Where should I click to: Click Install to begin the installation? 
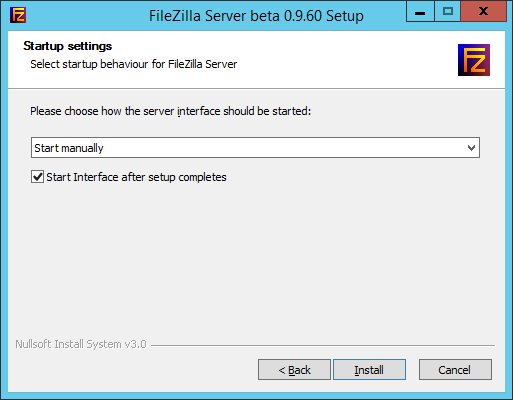tap(369, 370)
